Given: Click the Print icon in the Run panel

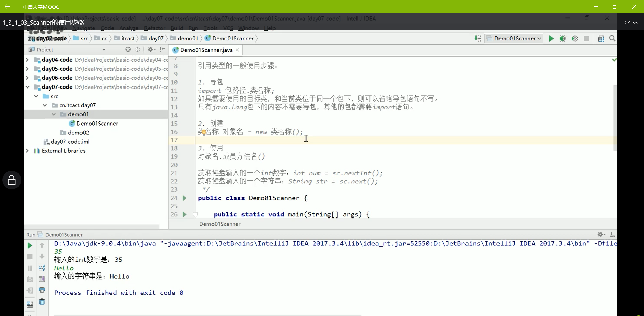Looking at the screenshot, I should click(42, 290).
